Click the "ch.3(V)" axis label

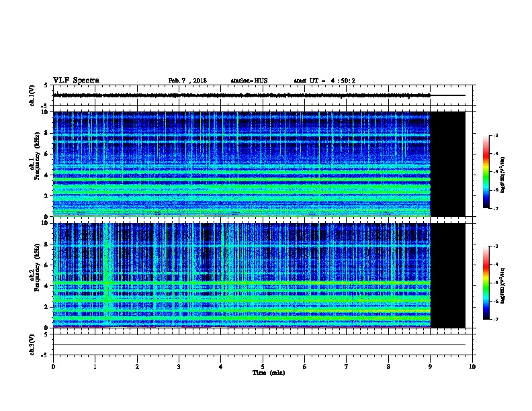[x=32, y=345]
